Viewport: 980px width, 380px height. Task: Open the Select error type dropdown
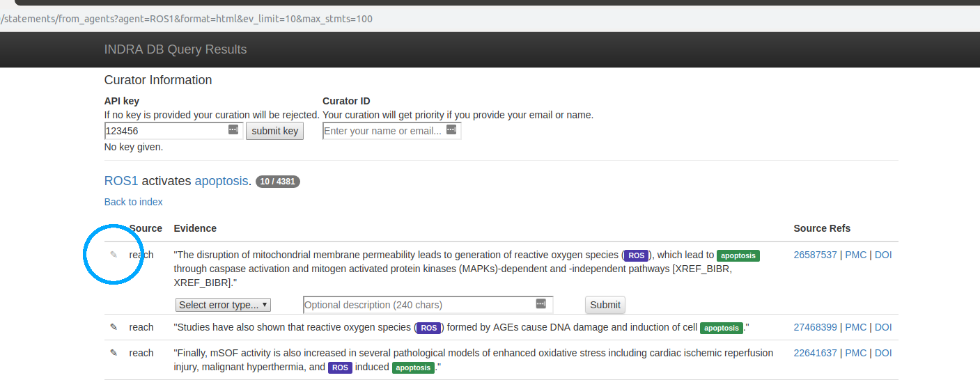tap(223, 305)
